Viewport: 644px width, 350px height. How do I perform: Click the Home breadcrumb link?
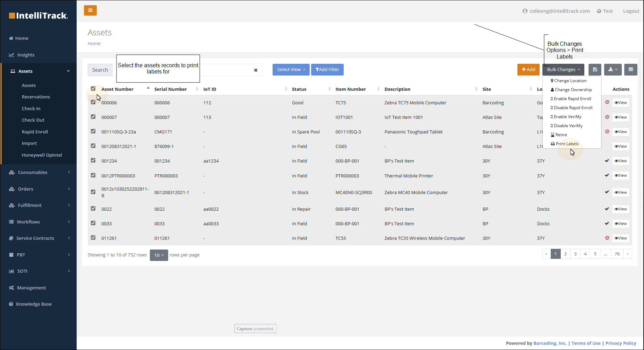click(94, 43)
